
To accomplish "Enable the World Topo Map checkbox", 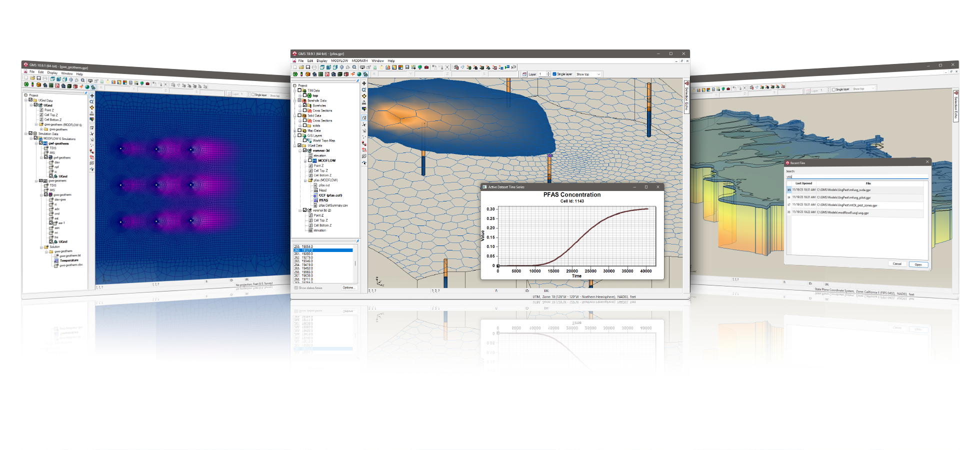I will [304, 140].
